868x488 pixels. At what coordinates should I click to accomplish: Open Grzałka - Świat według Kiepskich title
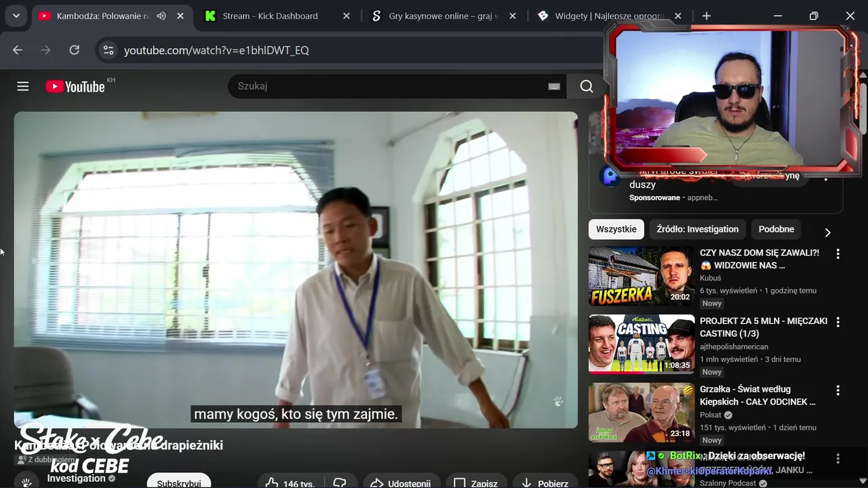coord(757,396)
